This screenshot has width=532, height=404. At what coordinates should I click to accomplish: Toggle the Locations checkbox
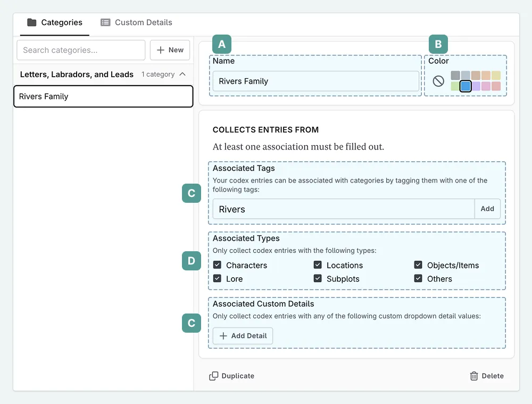(x=318, y=265)
